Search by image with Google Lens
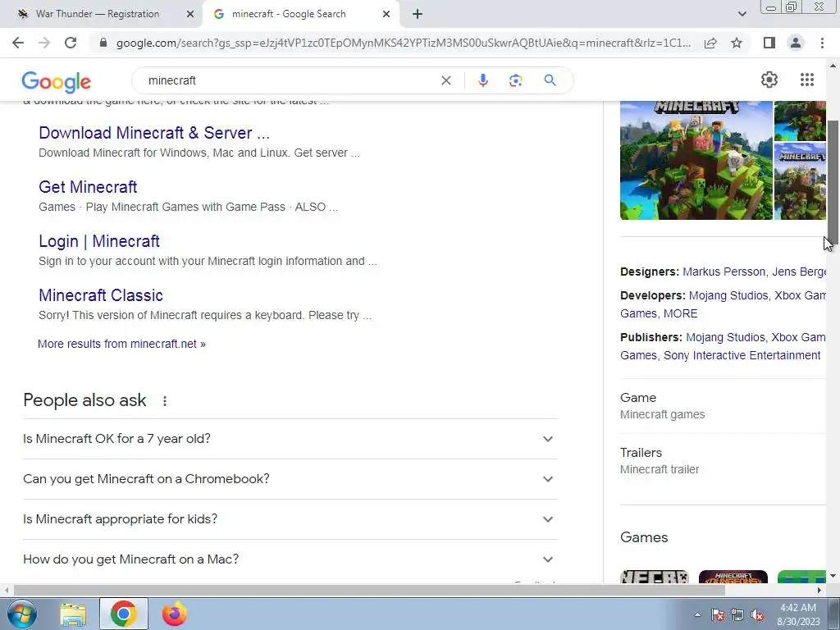840x630 pixels. 515,80
